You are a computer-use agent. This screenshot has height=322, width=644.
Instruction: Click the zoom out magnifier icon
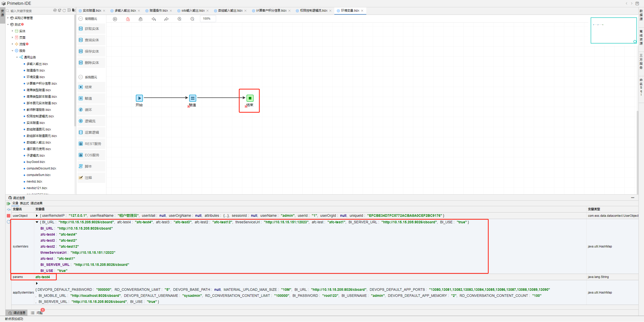point(192,19)
